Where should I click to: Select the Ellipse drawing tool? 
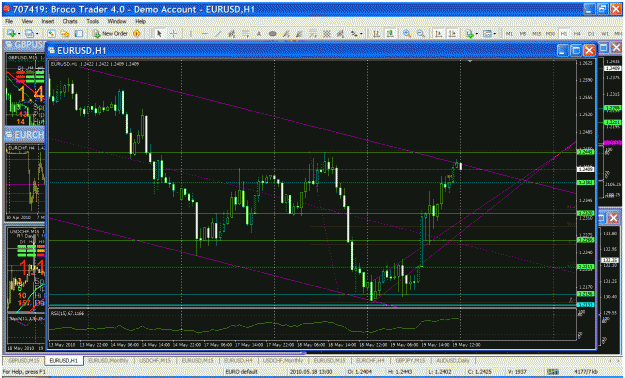273,33
